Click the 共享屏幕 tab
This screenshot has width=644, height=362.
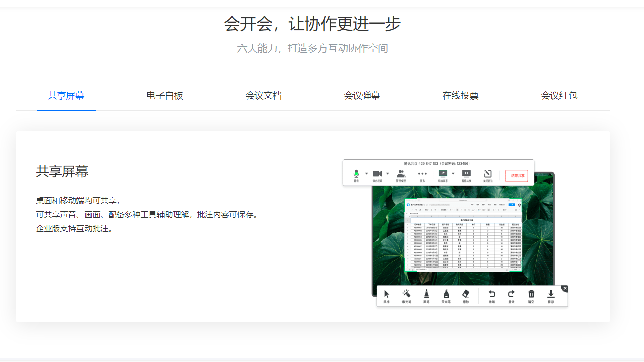(x=66, y=96)
